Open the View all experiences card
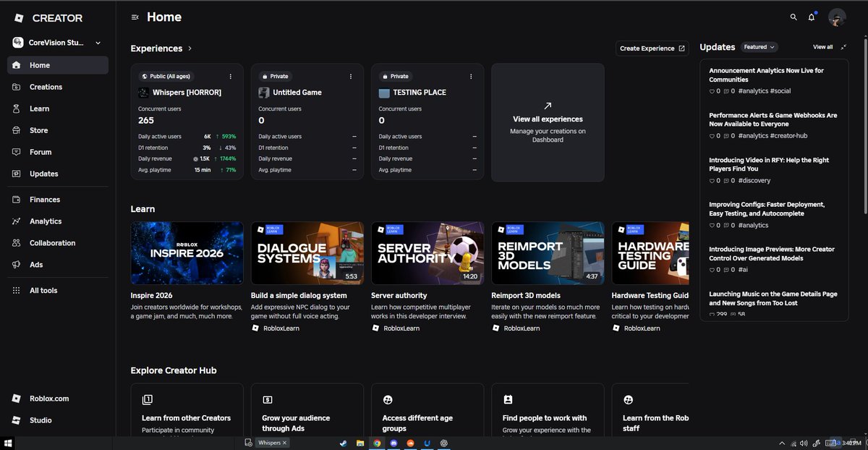Screen dimensions: 868x450 click(548, 122)
